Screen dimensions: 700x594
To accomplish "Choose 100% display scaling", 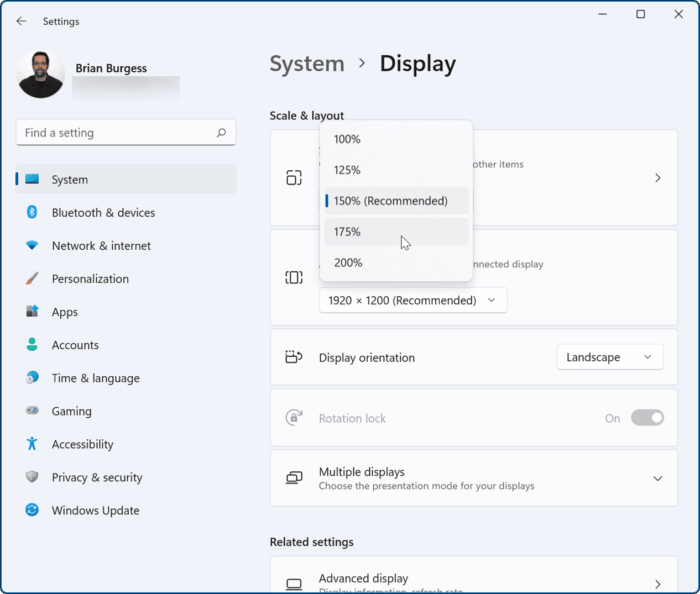I will tap(396, 139).
